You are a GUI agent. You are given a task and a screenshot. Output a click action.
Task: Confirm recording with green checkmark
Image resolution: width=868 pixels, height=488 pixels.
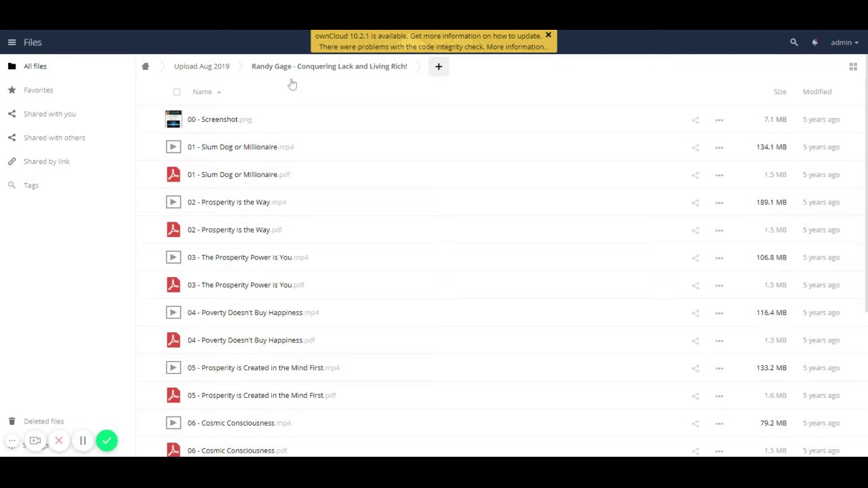click(x=106, y=441)
